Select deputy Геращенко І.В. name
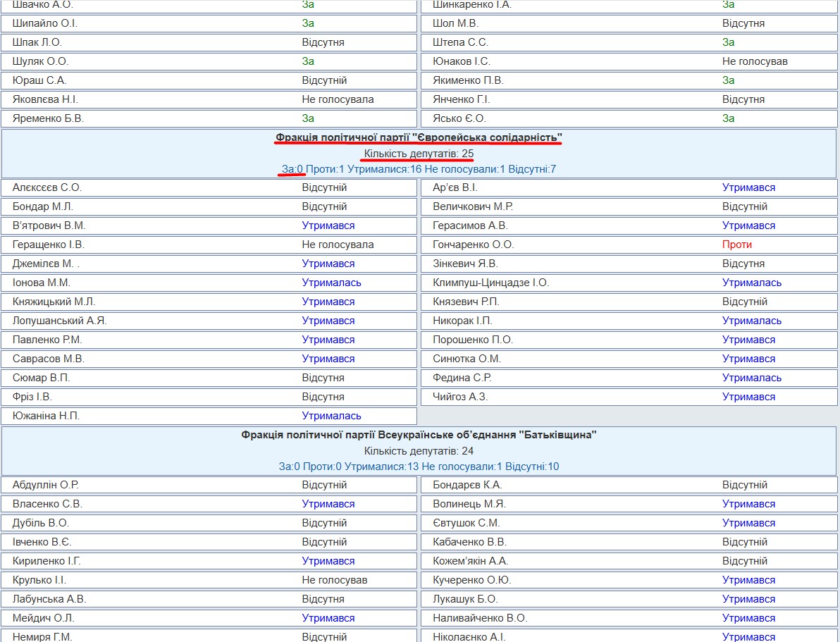The width and height of the screenshot is (840, 642). pos(49,245)
